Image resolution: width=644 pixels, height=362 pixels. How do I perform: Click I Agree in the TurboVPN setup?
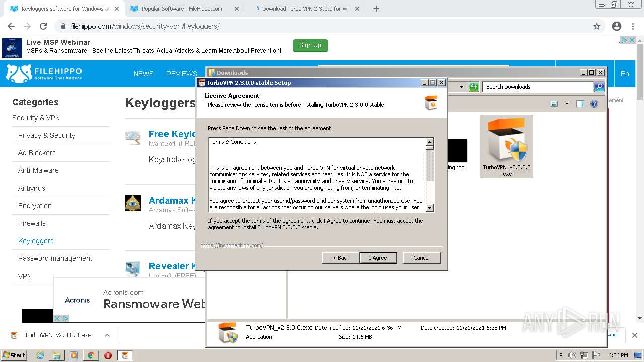click(x=378, y=258)
